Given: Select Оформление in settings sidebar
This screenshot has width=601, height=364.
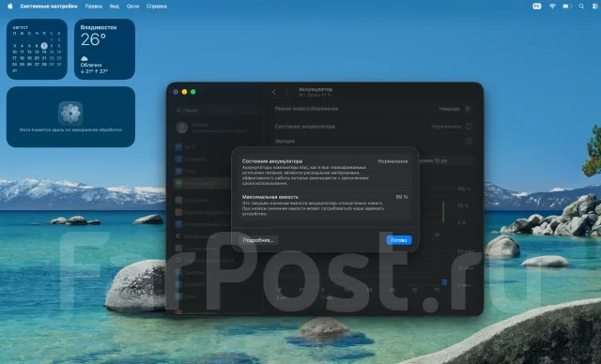Looking at the screenshot, I should 201,236.
